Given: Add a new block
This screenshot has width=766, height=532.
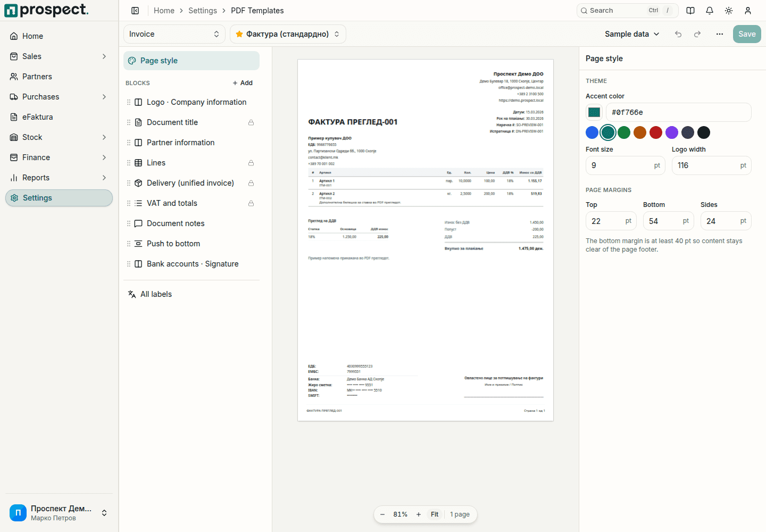Looking at the screenshot, I should click(243, 83).
